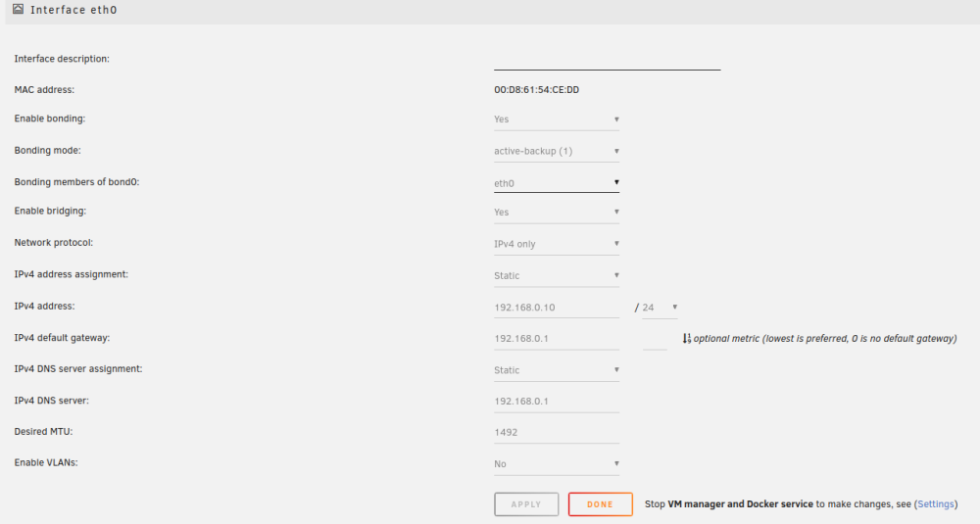Click the 'Enable bridging:' label
This screenshot has width=980, height=524.
[x=51, y=212]
